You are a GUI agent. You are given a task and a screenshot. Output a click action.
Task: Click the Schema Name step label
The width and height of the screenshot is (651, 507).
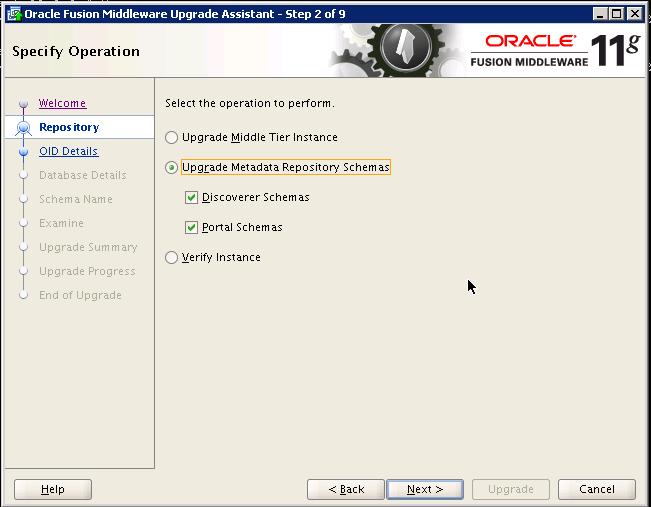coord(76,199)
